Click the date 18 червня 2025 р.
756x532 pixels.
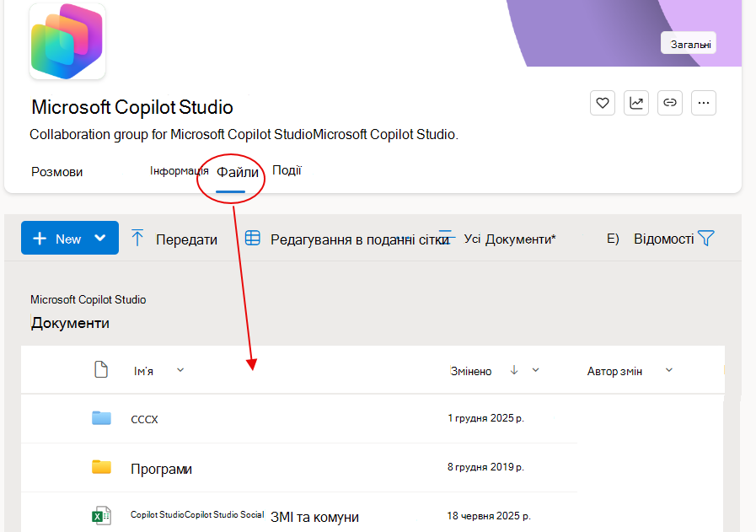[x=489, y=516]
